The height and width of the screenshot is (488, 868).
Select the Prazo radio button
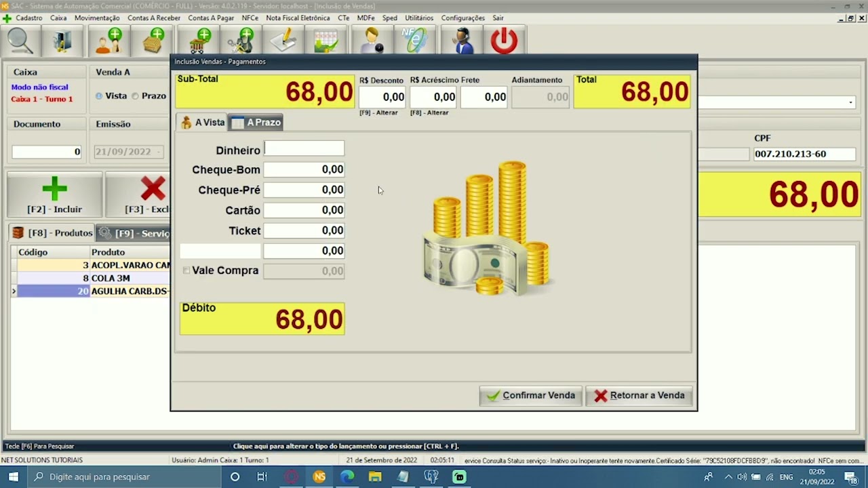coord(135,96)
